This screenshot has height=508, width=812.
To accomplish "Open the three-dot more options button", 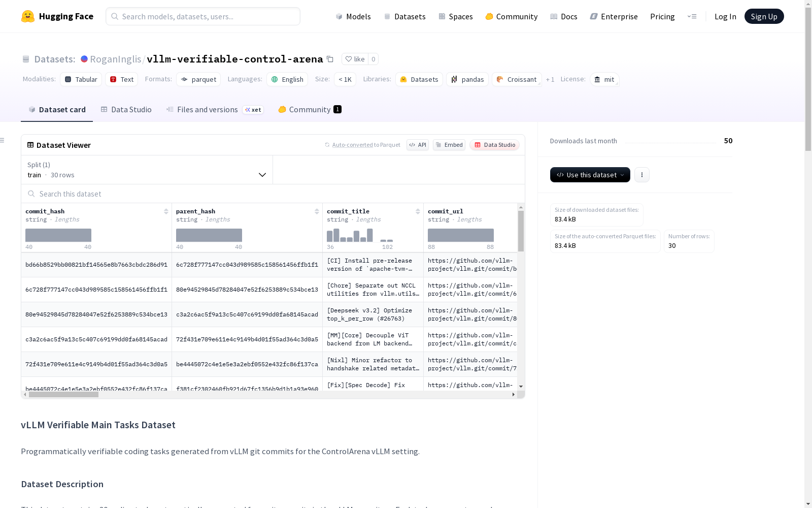I will (642, 175).
